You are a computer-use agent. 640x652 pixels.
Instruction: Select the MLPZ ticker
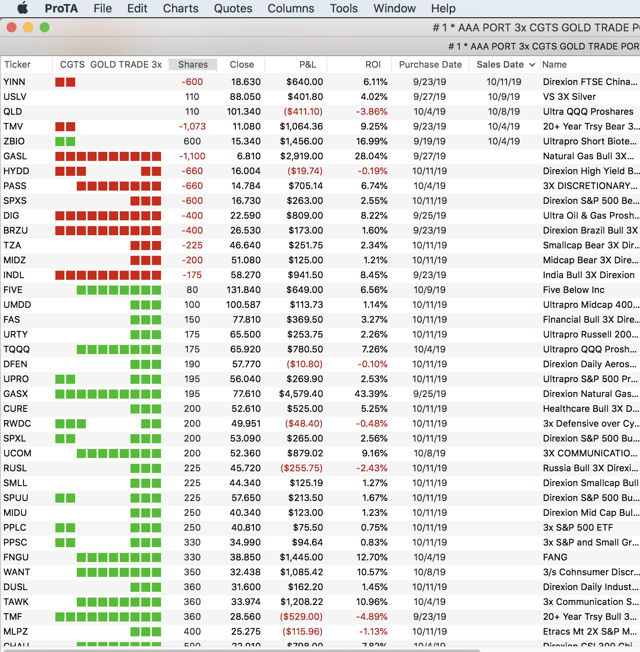coord(15,632)
